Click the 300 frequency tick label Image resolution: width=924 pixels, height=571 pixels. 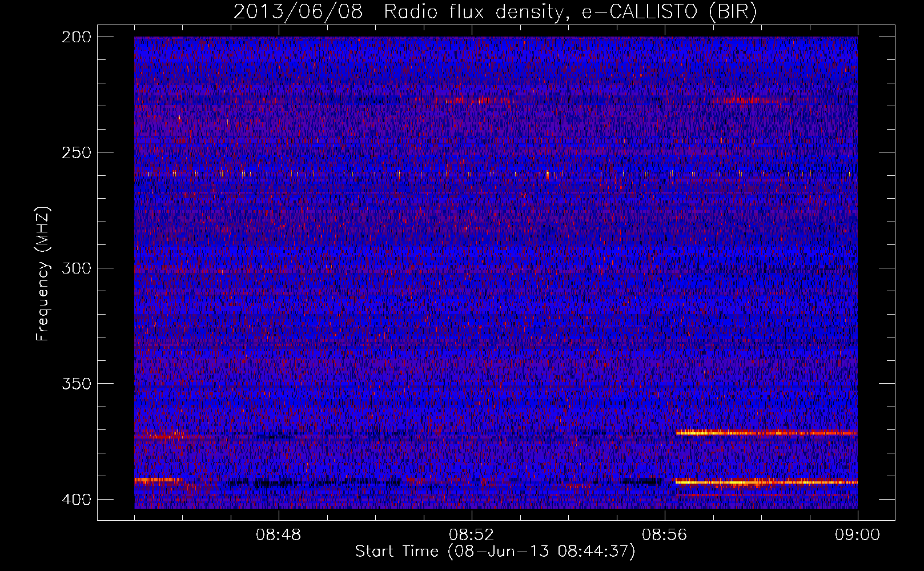[x=76, y=268]
